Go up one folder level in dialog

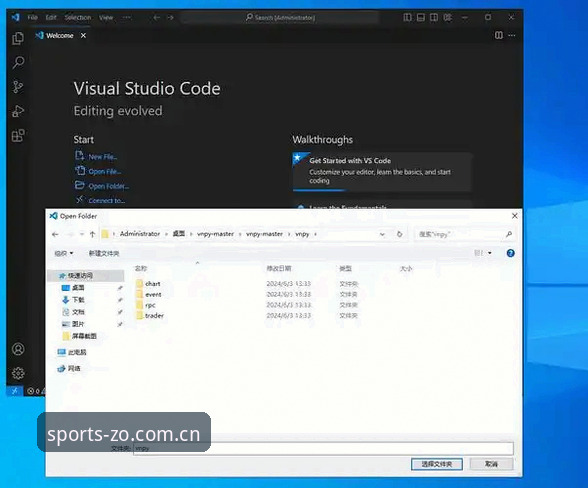click(93, 234)
